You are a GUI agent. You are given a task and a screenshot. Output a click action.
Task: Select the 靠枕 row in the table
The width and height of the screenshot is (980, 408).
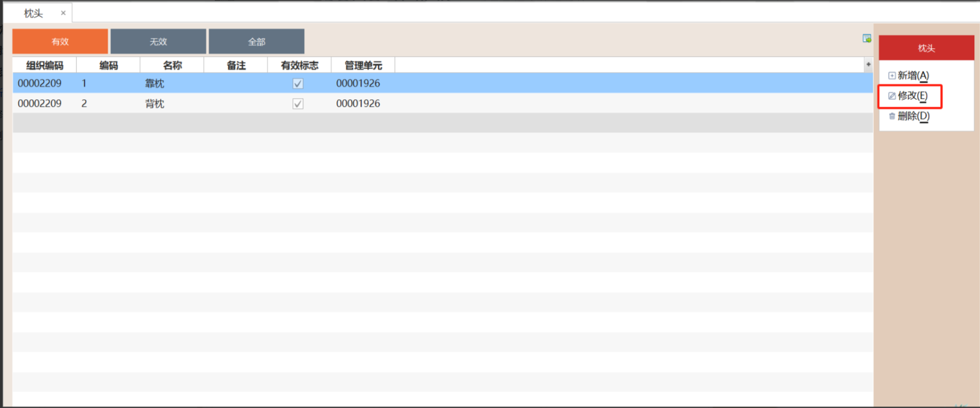pos(154,83)
